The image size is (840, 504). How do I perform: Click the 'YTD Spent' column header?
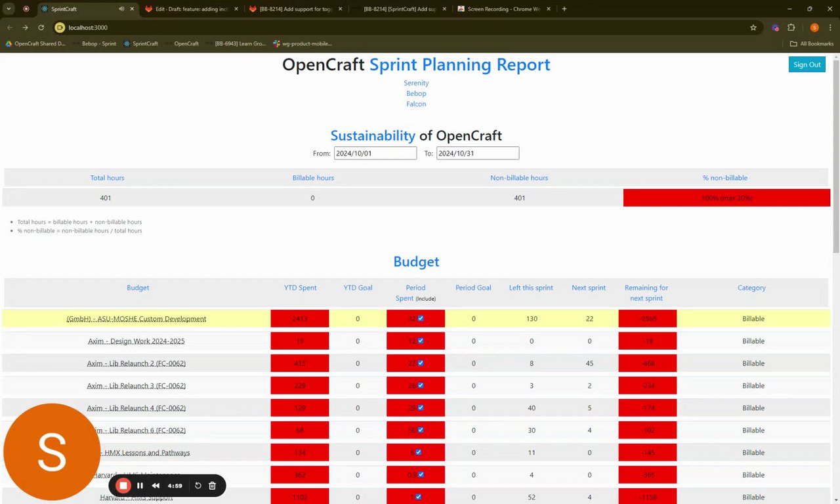[301, 287]
